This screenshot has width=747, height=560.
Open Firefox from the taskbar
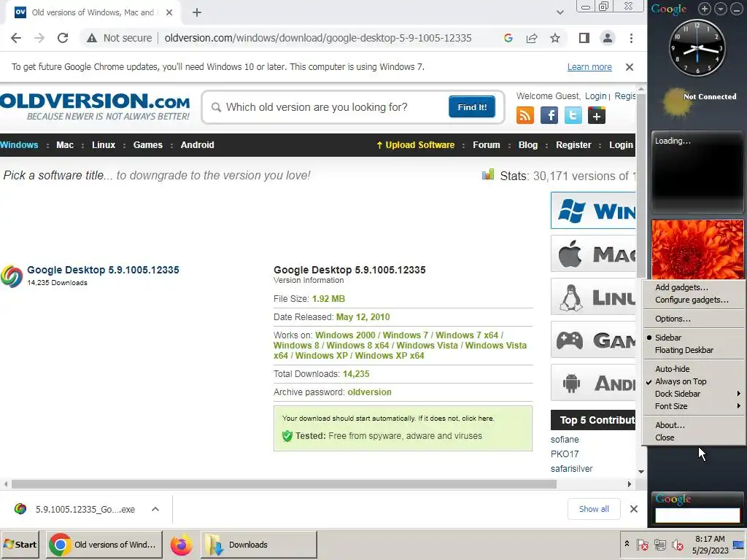tap(182, 544)
